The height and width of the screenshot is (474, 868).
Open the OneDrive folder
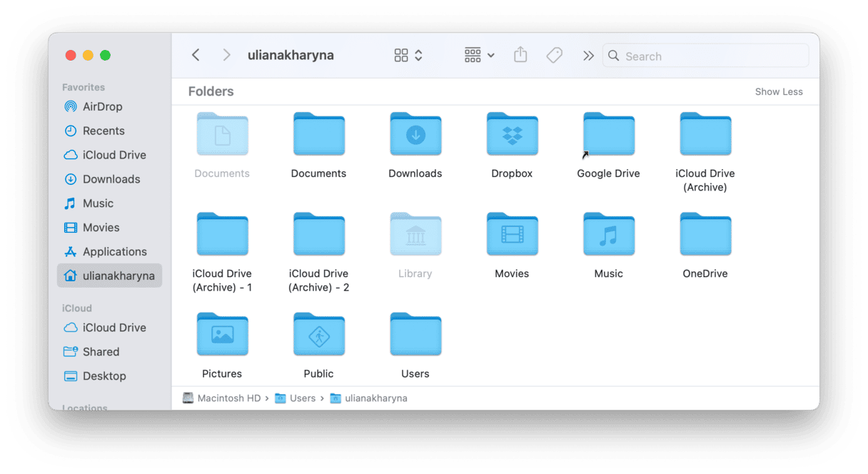[x=705, y=235]
